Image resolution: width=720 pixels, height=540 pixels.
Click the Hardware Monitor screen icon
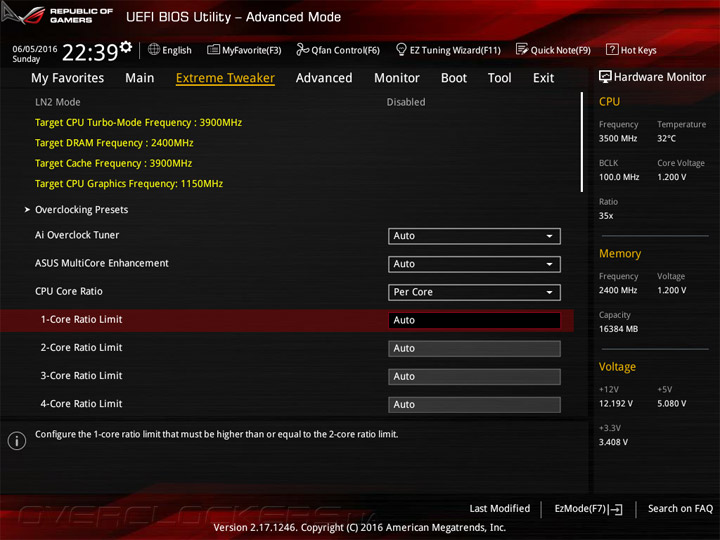605,77
